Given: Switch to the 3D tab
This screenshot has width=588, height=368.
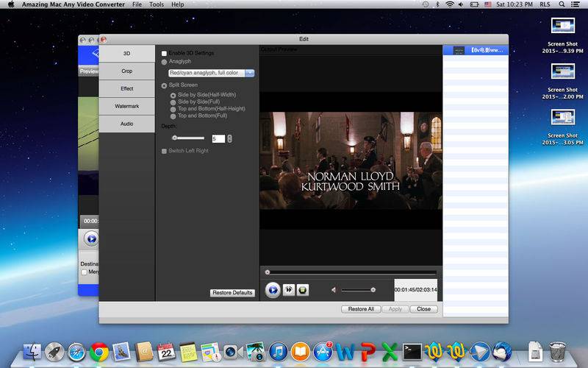Looking at the screenshot, I should pyautogui.click(x=126, y=53).
